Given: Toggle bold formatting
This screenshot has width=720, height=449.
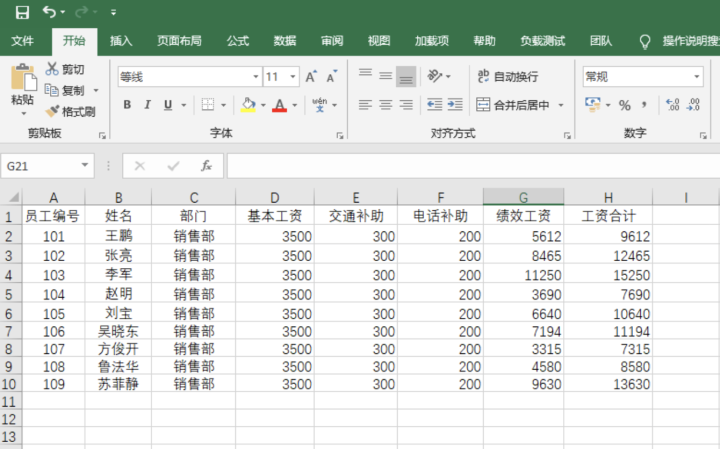Looking at the screenshot, I should tap(127, 105).
